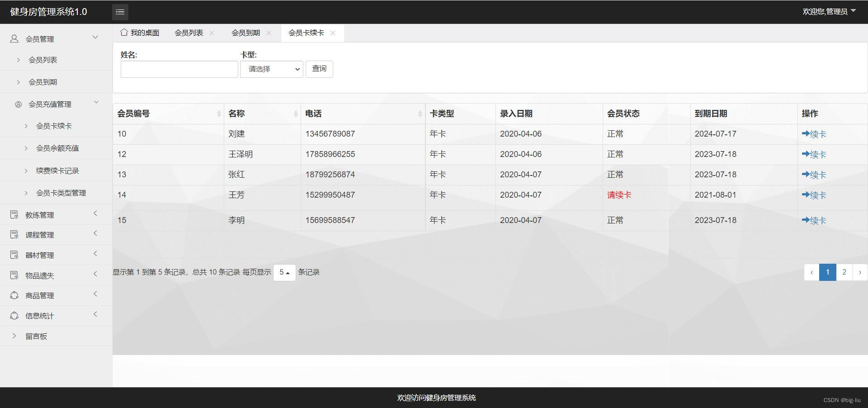
Task: Renew card for 张红 via 续卡 link
Action: pyautogui.click(x=814, y=175)
